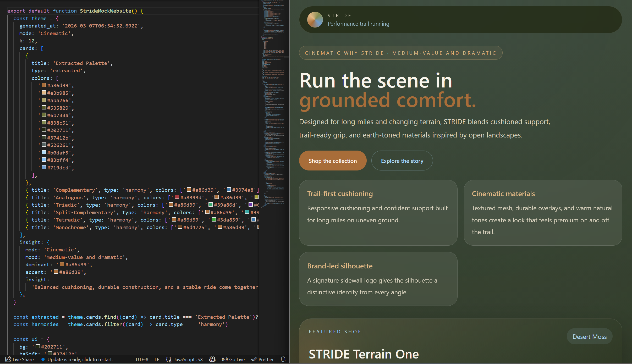Image resolution: width=632 pixels, height=364 pixels.
Task: Click the Live Share status bar icon
Action: point(8,359)
